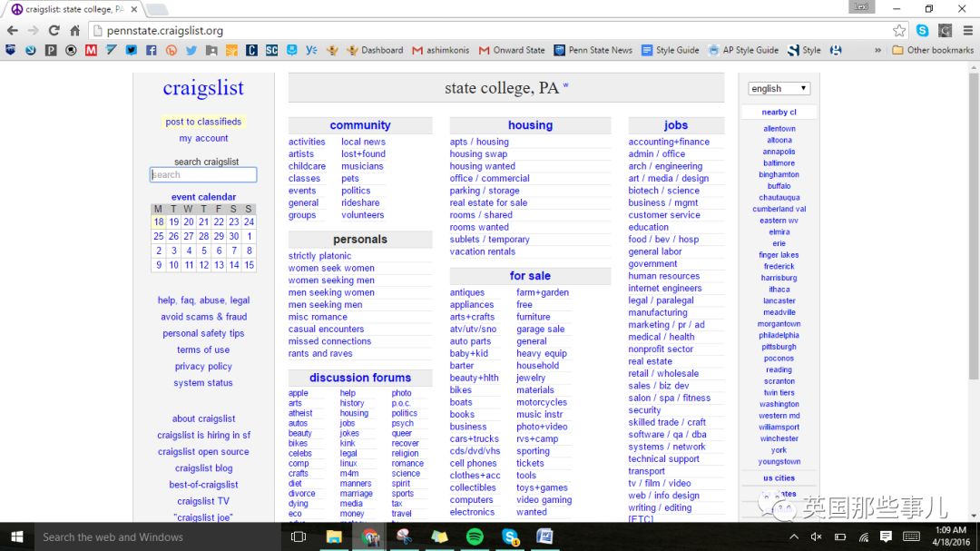Click the search craigslist input box

tap(203, 175)
